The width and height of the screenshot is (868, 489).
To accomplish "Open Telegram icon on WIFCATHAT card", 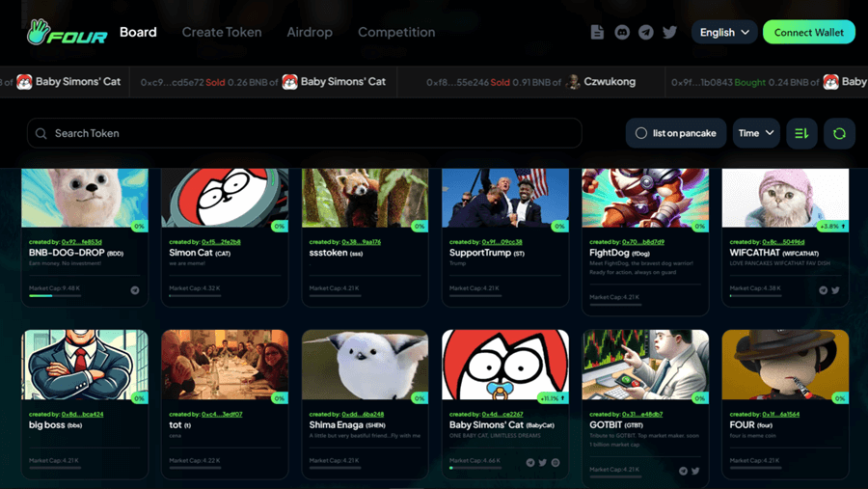I will point(824,290).
